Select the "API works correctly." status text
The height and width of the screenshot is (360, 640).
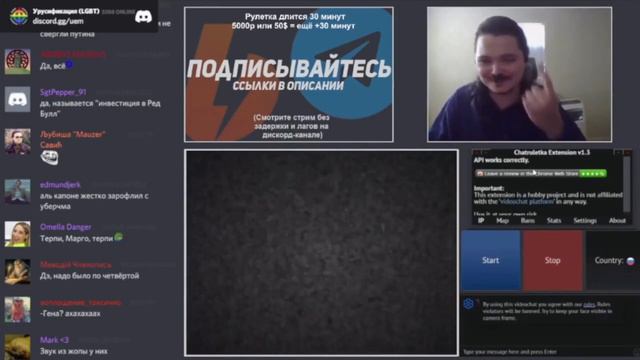501,160
